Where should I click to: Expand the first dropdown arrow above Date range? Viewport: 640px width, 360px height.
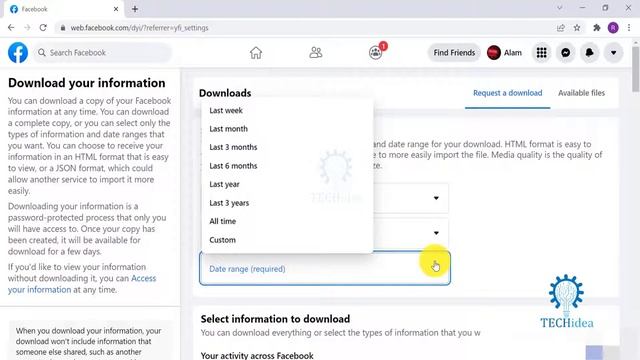(436, 198)
